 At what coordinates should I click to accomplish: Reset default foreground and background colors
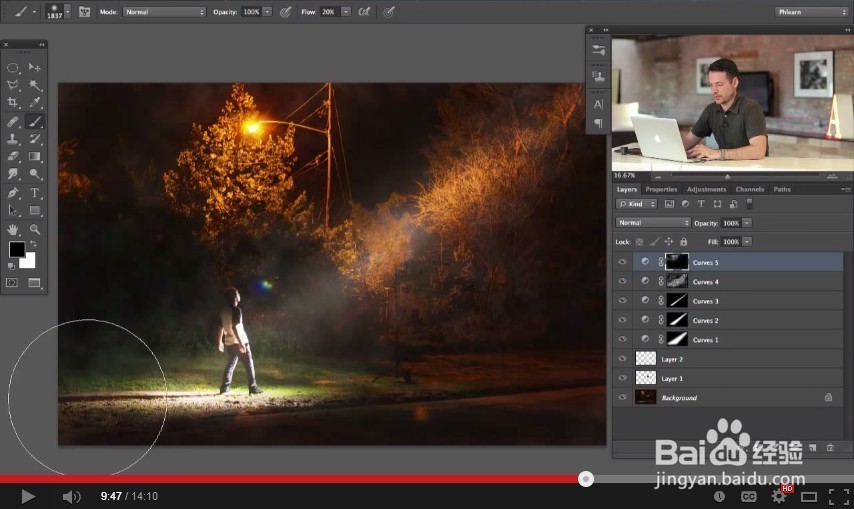[11, 266]
